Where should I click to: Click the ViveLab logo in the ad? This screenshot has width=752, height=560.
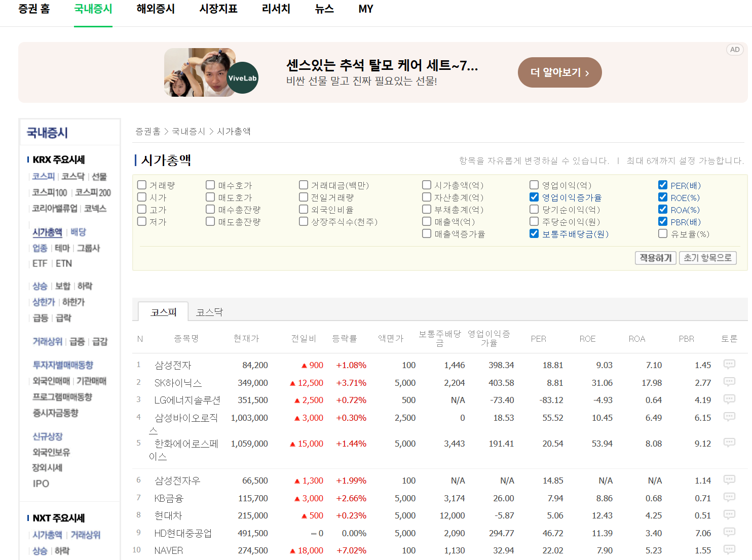point(242,78)
